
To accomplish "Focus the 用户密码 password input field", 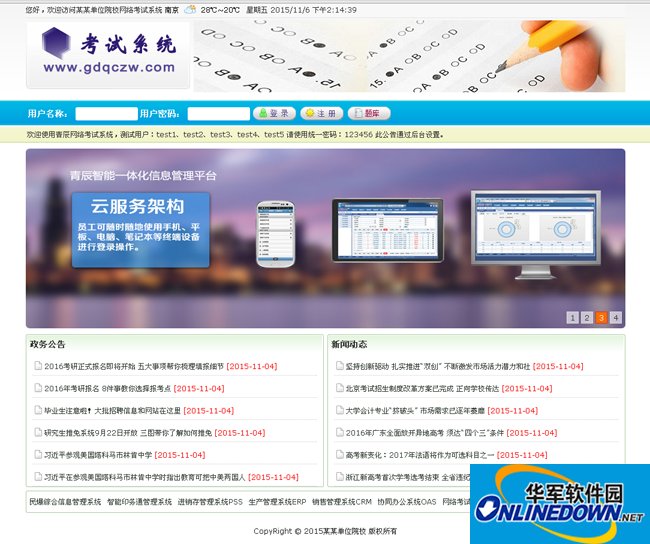I will [218, 114].
